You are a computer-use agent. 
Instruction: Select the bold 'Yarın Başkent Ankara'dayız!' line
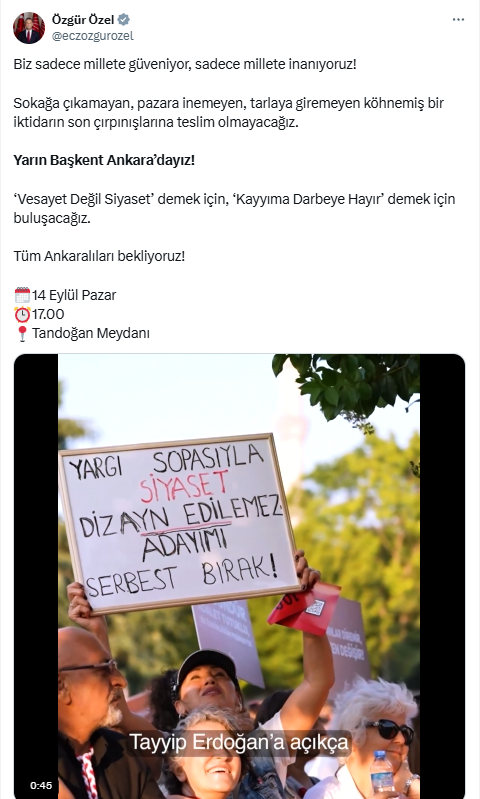pos(104,160)
